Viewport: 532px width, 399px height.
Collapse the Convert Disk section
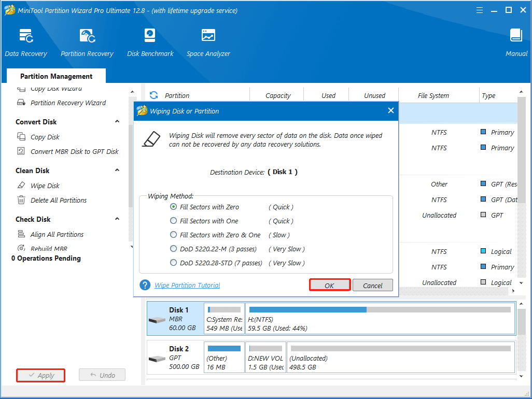pyautogui.click(x=117, y=122)
